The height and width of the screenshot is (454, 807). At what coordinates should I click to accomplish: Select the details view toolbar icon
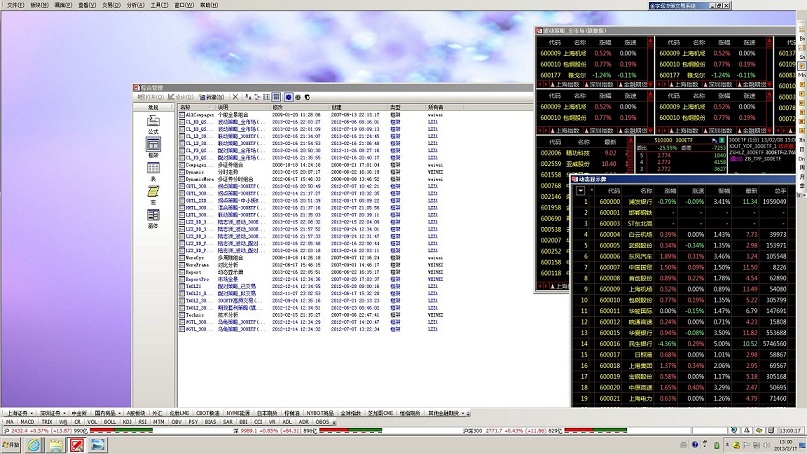276,97
